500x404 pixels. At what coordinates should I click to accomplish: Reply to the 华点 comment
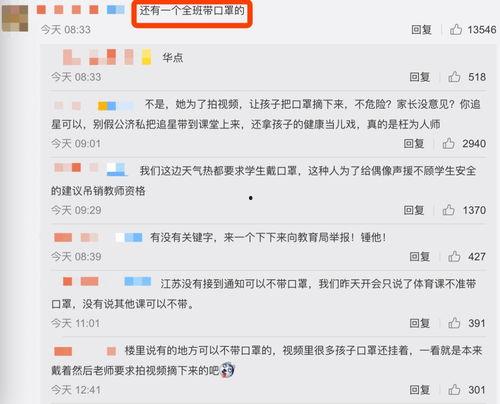coord(420,77)
